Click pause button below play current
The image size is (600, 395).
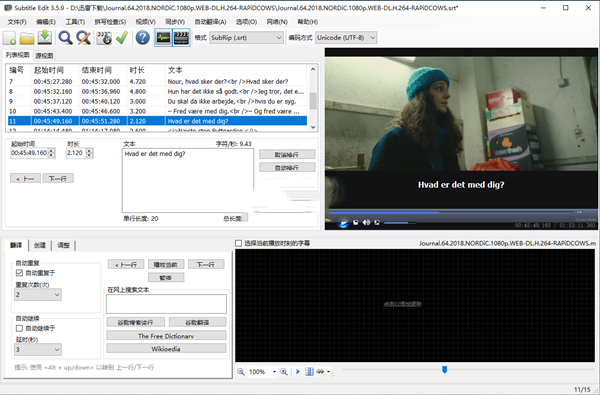166,277
